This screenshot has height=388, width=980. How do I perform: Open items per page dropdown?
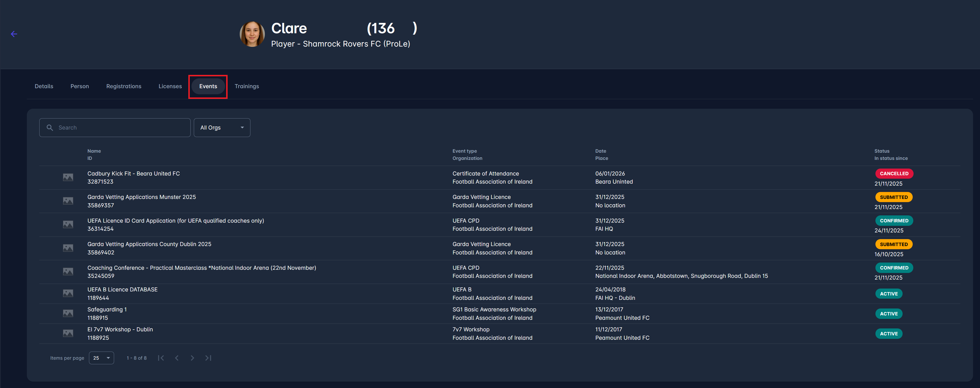(x=101, y=358)
